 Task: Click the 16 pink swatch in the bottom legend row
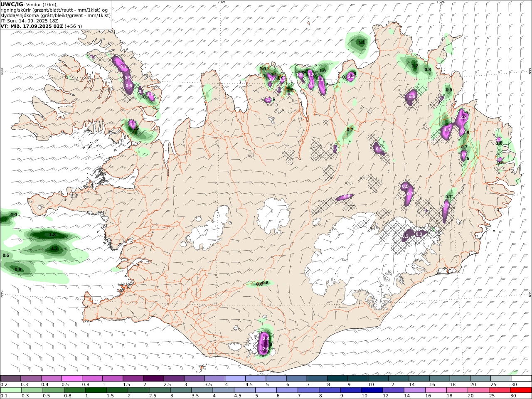(435, 390)
